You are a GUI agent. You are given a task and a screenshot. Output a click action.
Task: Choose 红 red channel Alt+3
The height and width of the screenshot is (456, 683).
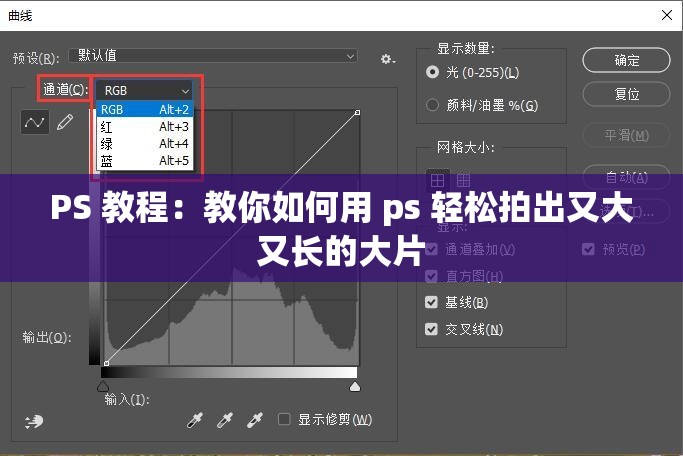[145, 127]
